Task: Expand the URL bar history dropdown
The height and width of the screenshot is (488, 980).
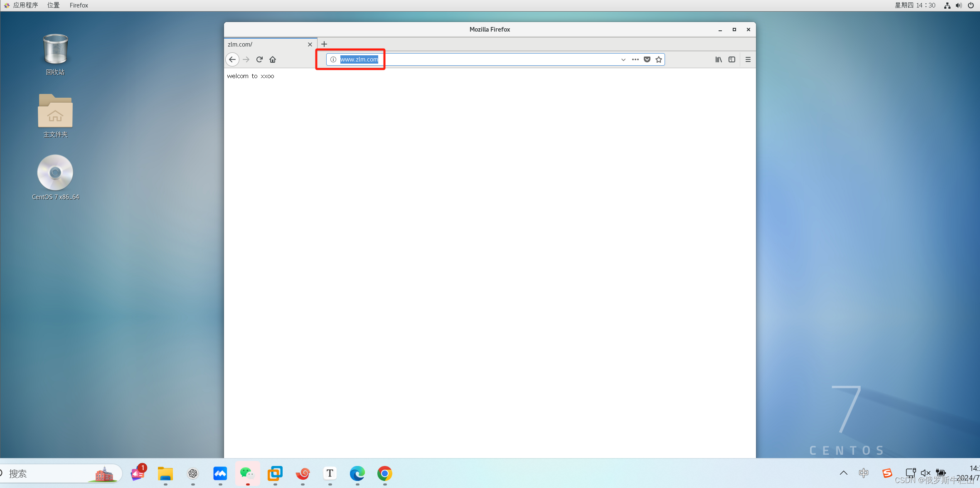Action: [x=623, y=59]
